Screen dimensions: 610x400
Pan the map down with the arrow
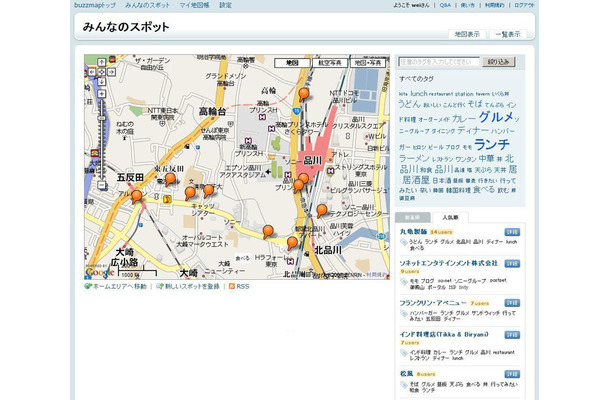[x=101, y=82]
